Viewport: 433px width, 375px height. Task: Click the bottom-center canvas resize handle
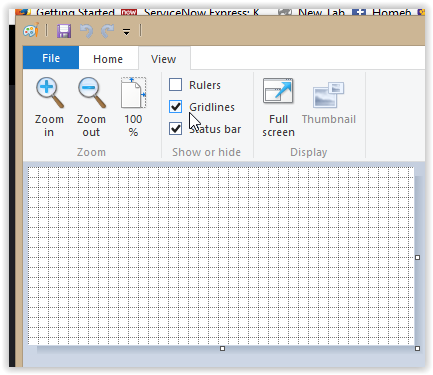click(x=222, y=349)
